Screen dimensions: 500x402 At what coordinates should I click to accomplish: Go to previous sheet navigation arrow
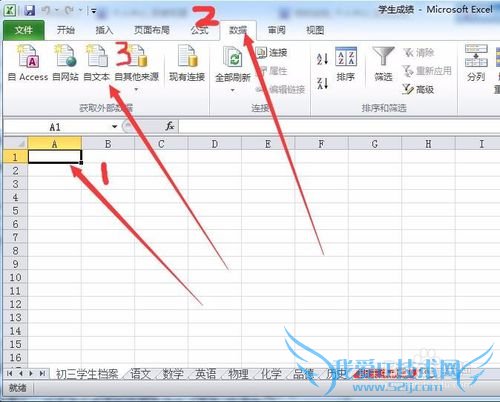tap(20, 373)
